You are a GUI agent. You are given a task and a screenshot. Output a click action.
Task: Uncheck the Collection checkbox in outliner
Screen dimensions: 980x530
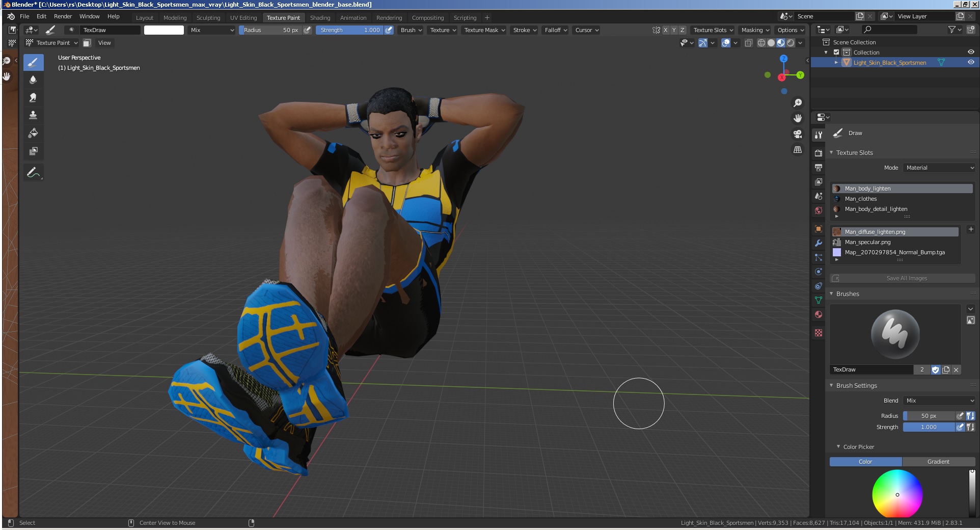tap(836, 52)
